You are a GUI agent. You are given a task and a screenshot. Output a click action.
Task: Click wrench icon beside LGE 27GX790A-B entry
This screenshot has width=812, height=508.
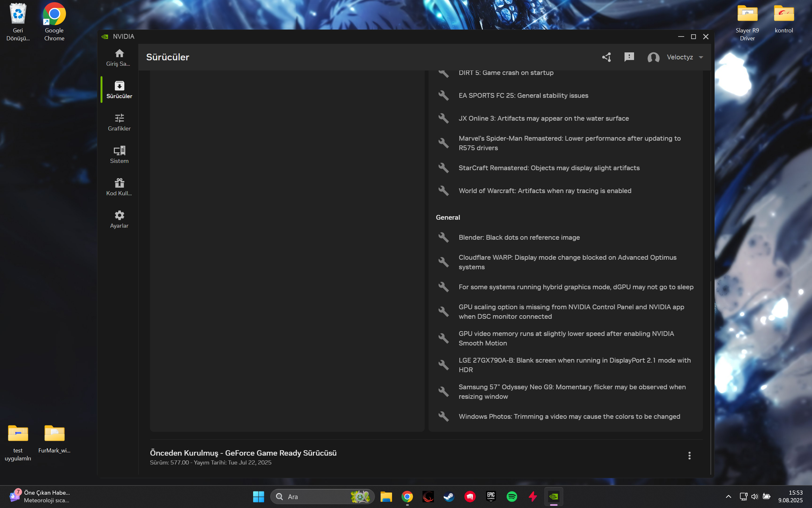click(x=443, y=365)
